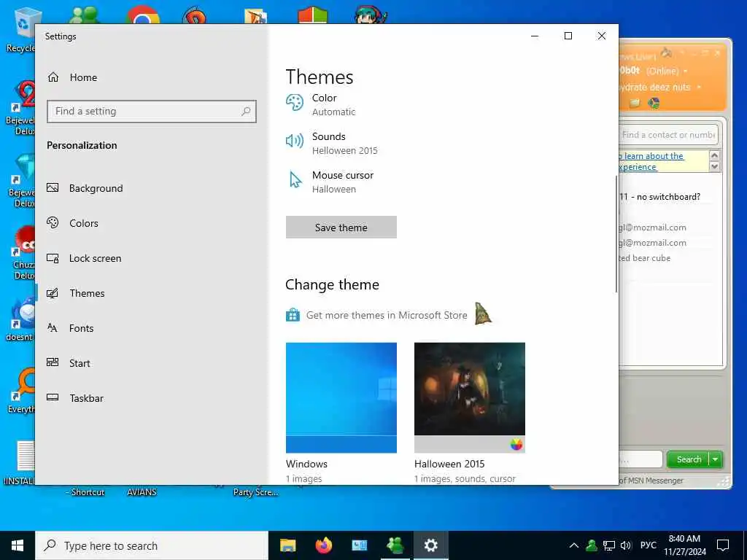The width and height of the screenshot is (747, 560).
Task: Select the Party Scre... desktop item label
Action: point(255,492)
